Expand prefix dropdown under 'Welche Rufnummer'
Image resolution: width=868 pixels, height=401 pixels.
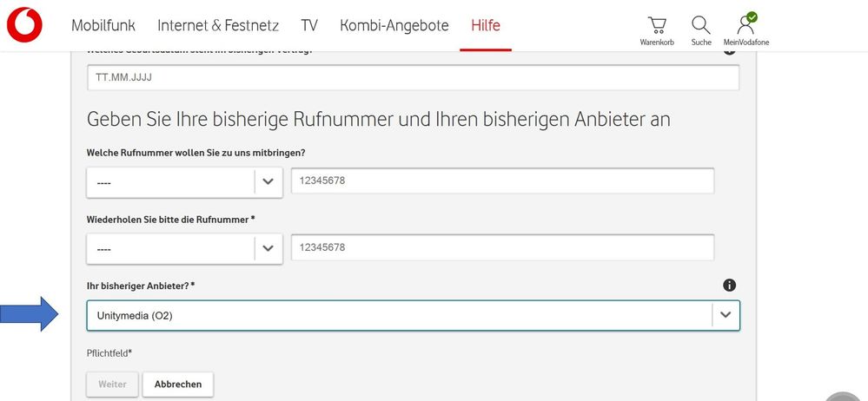pyautogui.click(x=268, y=182)
